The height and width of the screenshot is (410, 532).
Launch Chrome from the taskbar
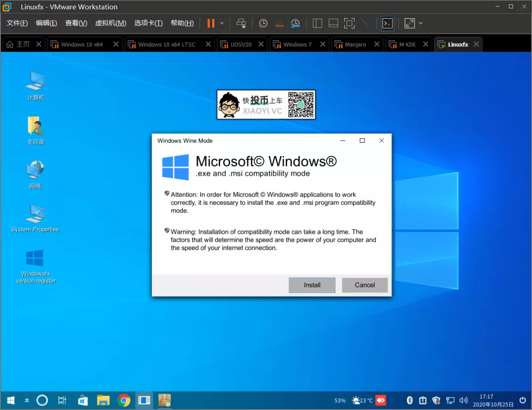coord(124,401)
